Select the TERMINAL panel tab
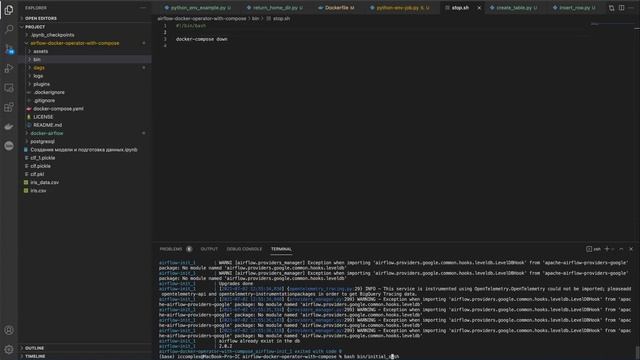Viewport: 640px width, 360px height. pos(281,249)
